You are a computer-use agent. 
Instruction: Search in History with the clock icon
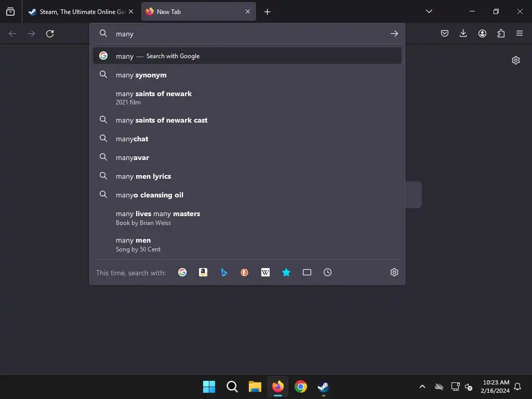point(327,272)
